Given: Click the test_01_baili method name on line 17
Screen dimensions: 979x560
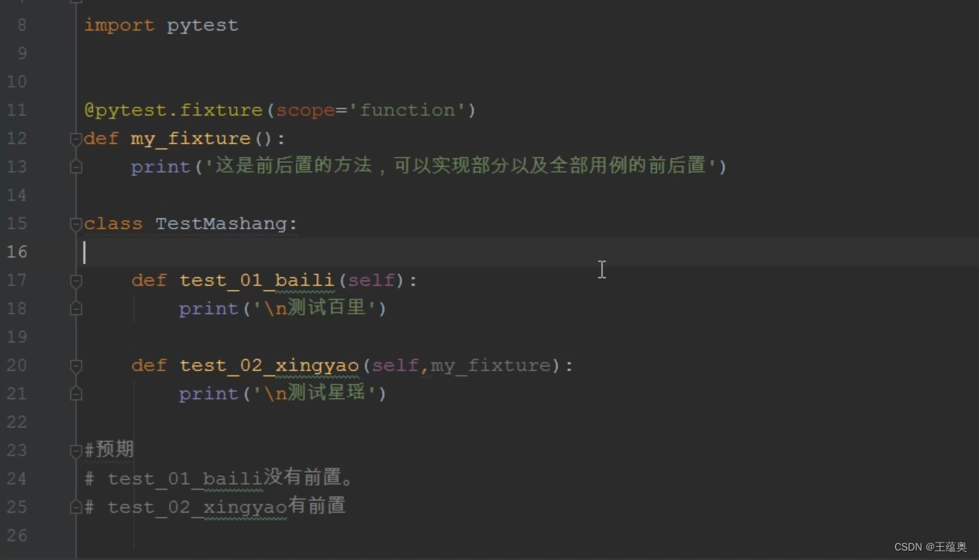Looking at the screenshot, I should (256, 281).
